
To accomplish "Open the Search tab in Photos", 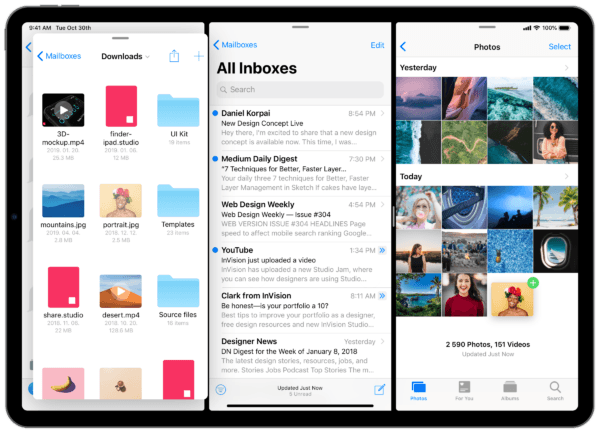I will [555, 389].
